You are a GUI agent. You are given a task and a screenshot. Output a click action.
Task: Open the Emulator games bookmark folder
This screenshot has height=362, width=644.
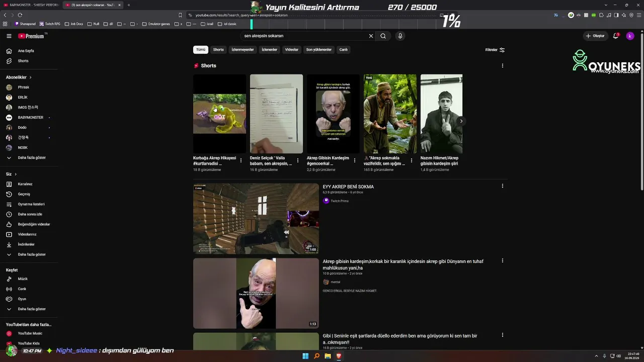pyautogui.click(x=156, y=24)
